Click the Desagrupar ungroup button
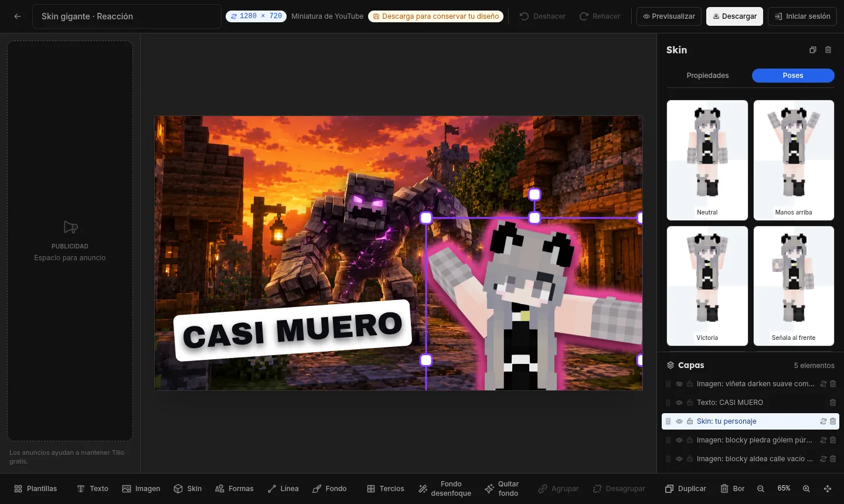844x504 pixels. [x=619, y=489]
